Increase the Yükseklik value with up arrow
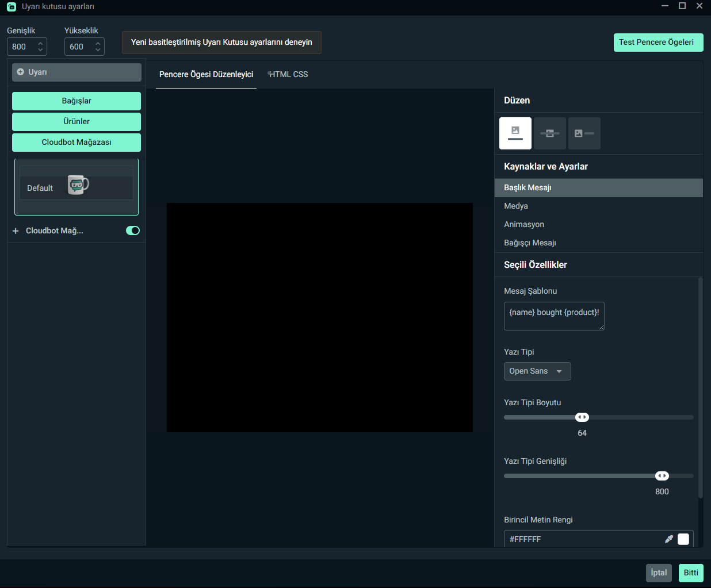Viewport: 711px width, 588px height. pyautogui.click(x=98, y=43)
